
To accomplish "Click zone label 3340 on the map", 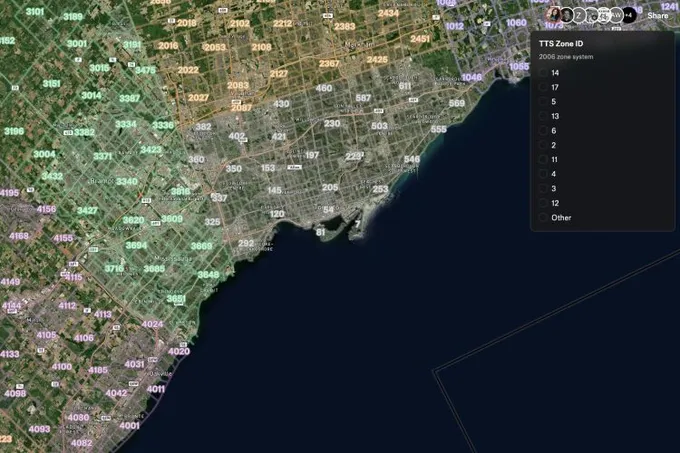I will point(126,181).
